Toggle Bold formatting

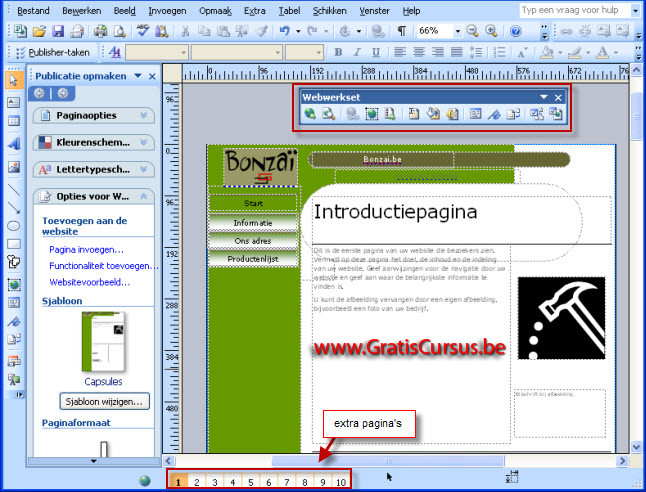pos(338,52)
